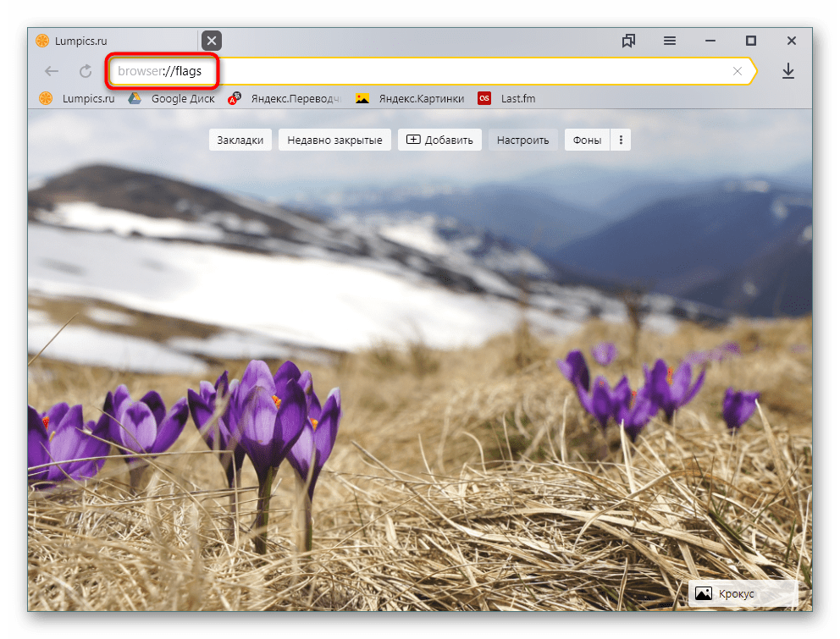840x639 pixels.
Task: Reload the page with the refresh icon
Action: coord(86,71)
